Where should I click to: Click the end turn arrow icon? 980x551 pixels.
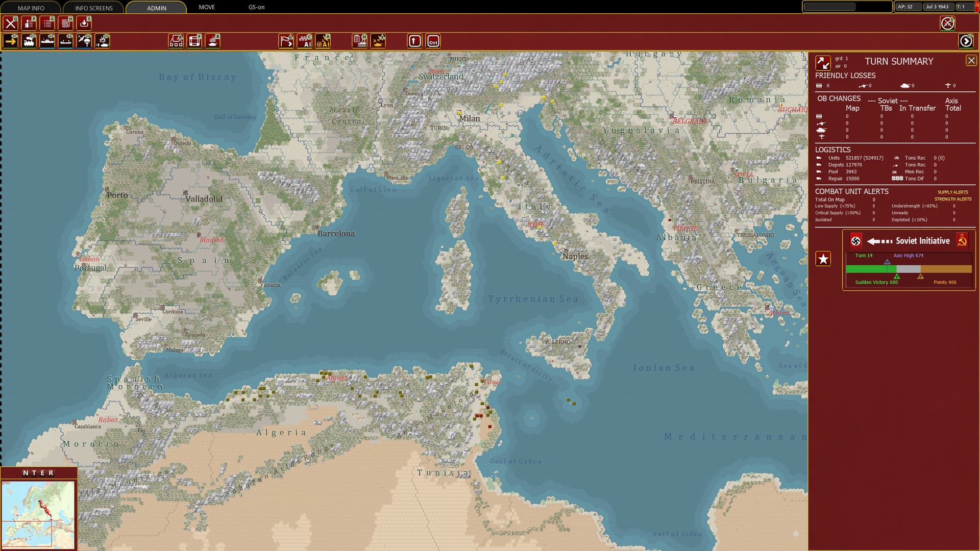966,41
